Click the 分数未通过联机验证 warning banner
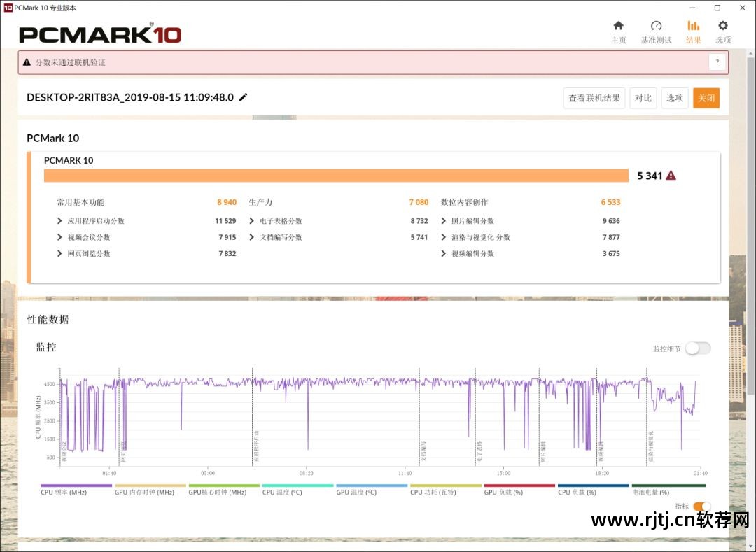This screenshot has height=552, width=756. [373, 62]
